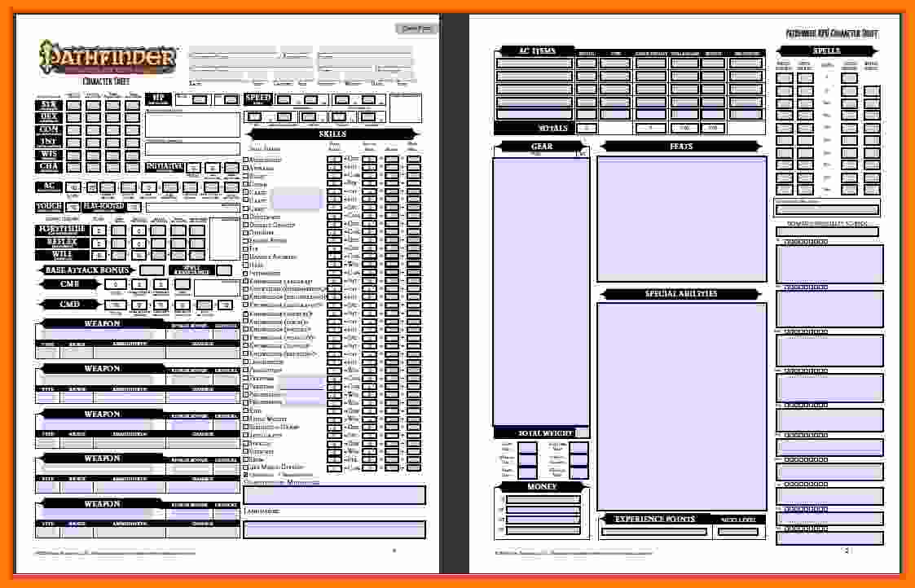Tick the Acrobatics class skill checkbox
915x588 pixels.
[246, 160]
